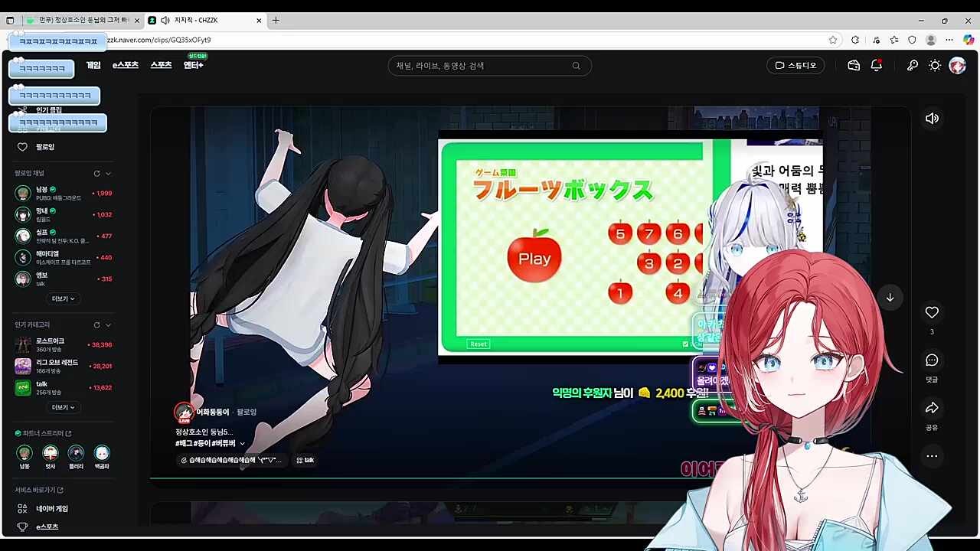The width and height of the screenshot is (980, 551).
Task: Like the clip with the heart icon
Action: point(932,312)
